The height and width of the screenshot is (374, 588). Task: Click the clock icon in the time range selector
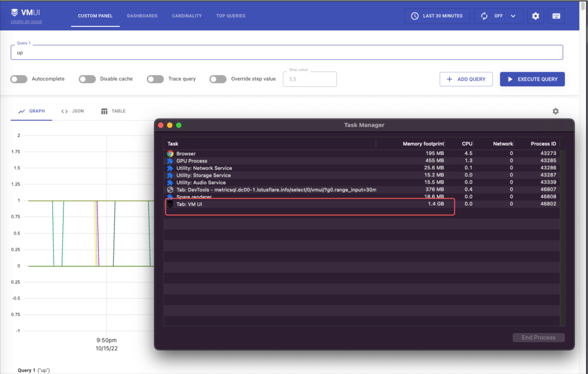[414, 16]
